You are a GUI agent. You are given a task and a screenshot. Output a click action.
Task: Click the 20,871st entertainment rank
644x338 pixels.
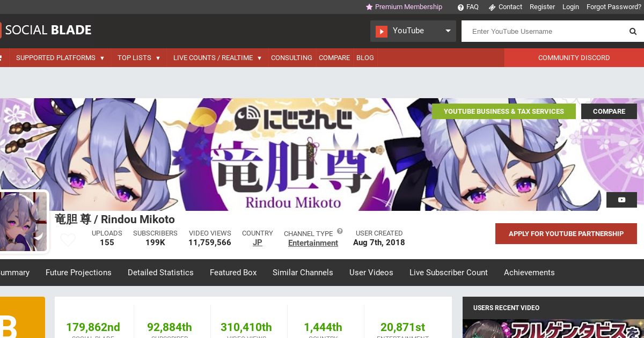pyautogui.click(x=402, y=327)
